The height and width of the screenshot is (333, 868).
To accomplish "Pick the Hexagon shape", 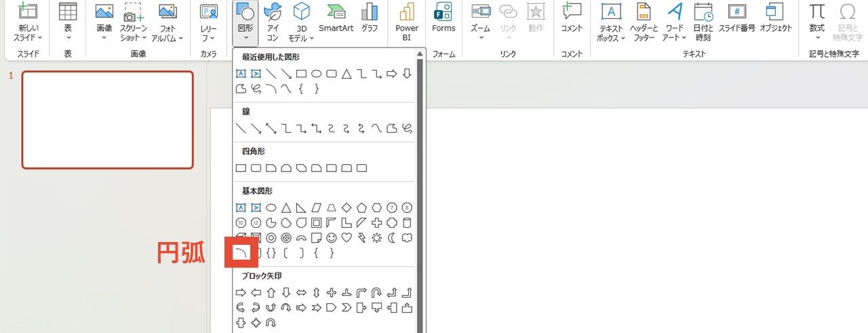I will pyautogui.click(x=376, y=208).
